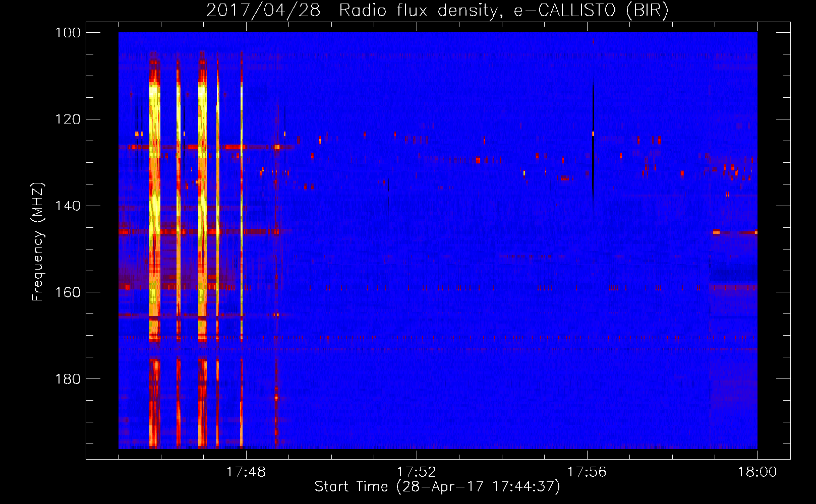
Task: Click the 160 frequency tick label
Action: 68,292
